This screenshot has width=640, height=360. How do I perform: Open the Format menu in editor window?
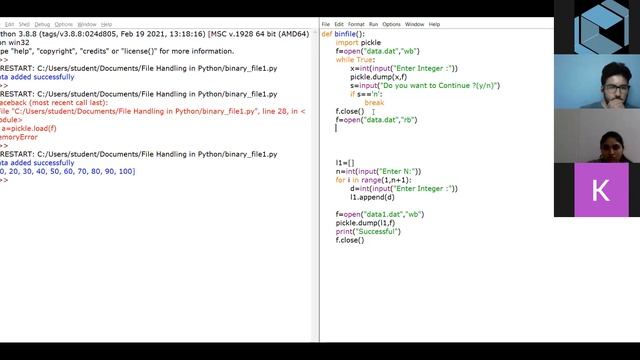click(356, 24)
